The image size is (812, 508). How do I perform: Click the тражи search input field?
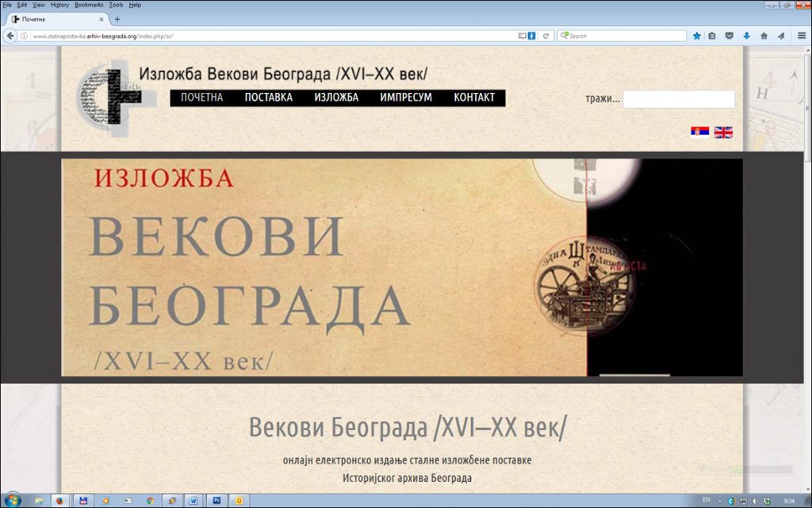(678, 99)
